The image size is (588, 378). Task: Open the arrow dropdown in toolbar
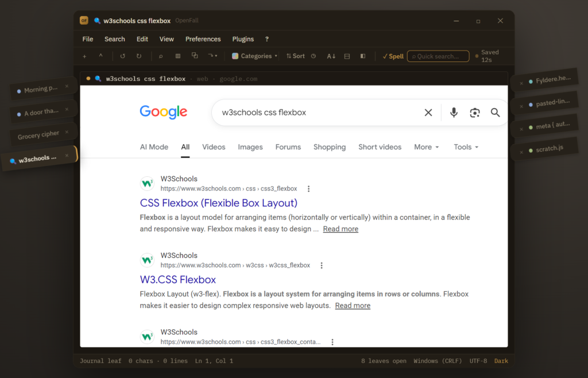[212, 56]
